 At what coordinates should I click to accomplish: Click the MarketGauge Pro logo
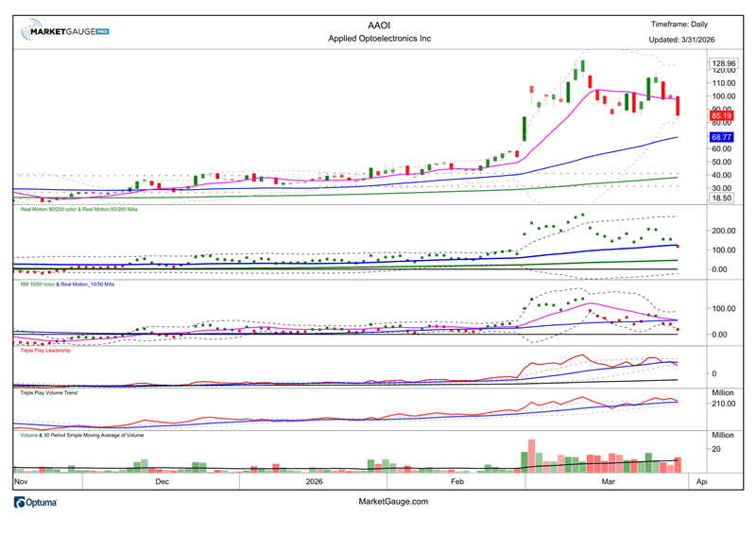click(x=65, y=31)
